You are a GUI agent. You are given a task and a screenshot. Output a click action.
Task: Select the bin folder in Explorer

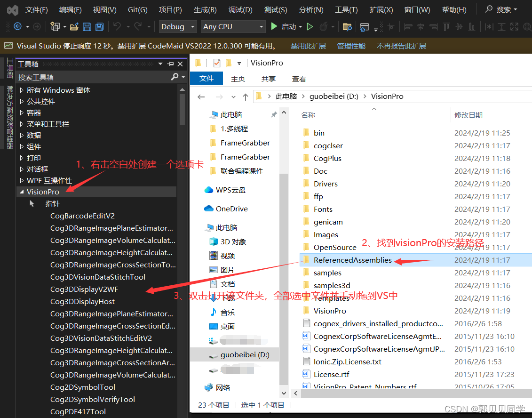pyautogui.click(x=319, y=133)
